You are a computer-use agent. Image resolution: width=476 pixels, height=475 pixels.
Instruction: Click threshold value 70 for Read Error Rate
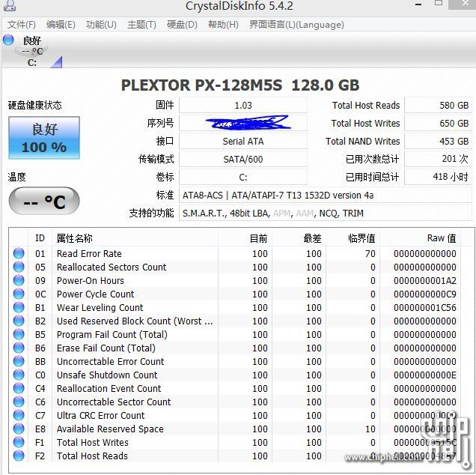click(370, 253)
